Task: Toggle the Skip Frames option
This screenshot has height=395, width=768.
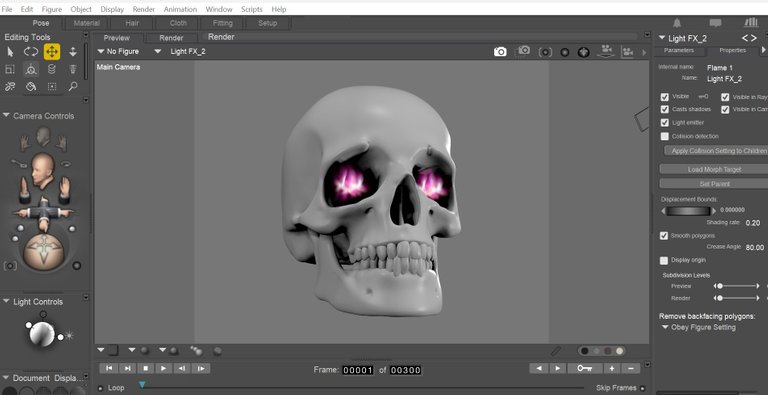Action: 642,388
